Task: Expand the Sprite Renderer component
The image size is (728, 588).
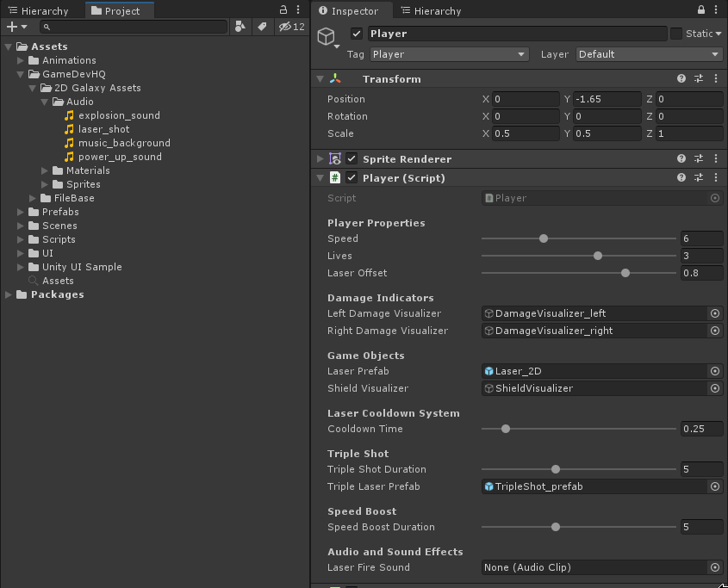Action: coord(320,158)
